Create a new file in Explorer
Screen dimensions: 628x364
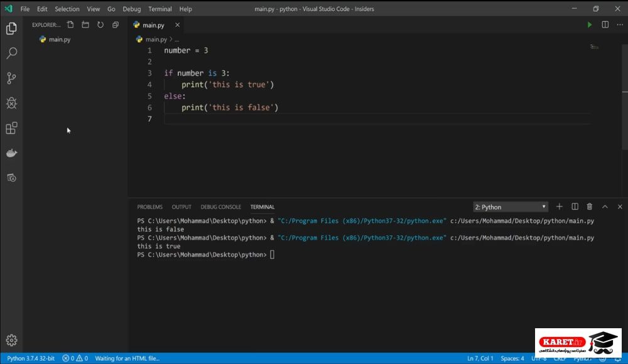70,25
